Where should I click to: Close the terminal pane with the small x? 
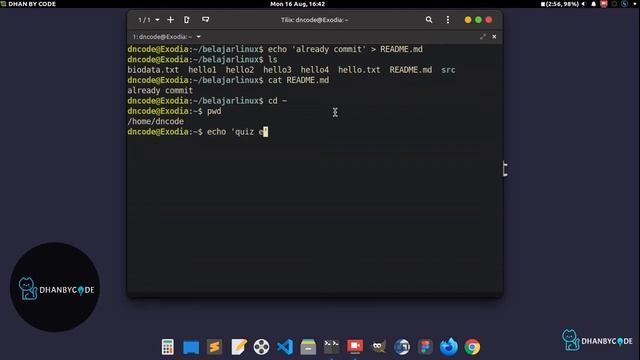(494, 37)
